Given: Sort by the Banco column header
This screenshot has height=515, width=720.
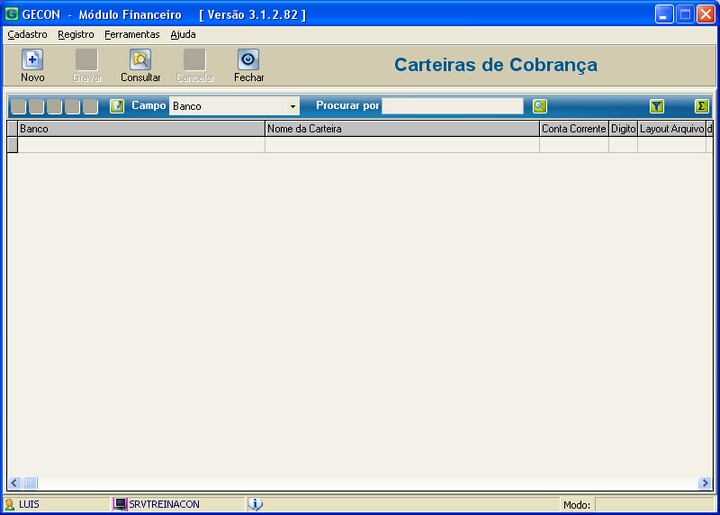Looking at the screenshot, I should click(140, 129).
